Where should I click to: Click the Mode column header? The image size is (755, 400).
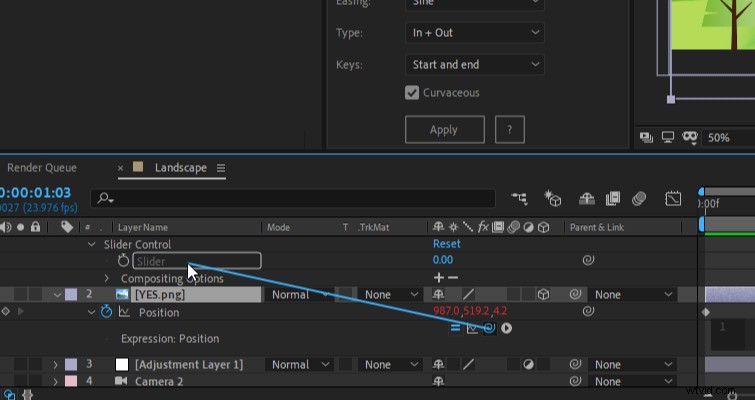(x=278, y=227)
